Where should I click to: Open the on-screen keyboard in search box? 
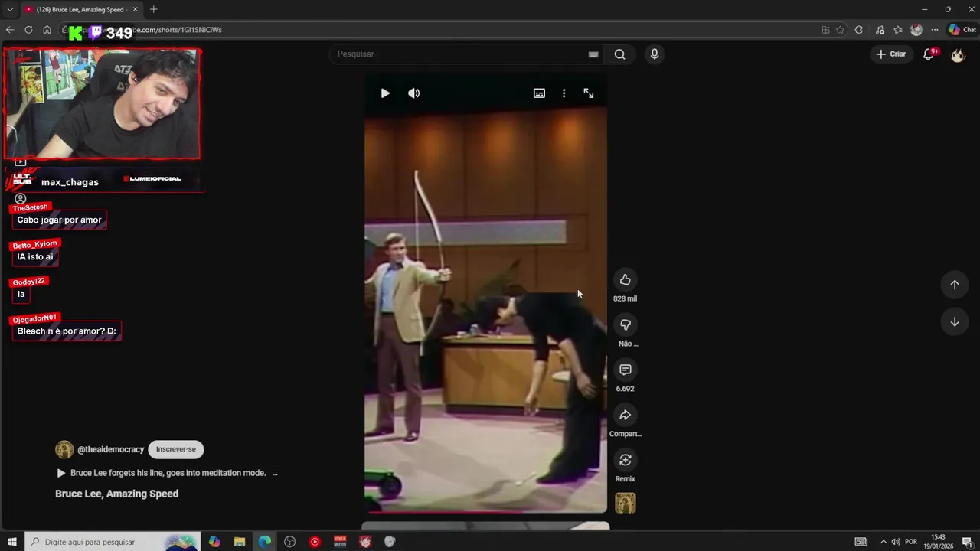[x=593, y=54]
